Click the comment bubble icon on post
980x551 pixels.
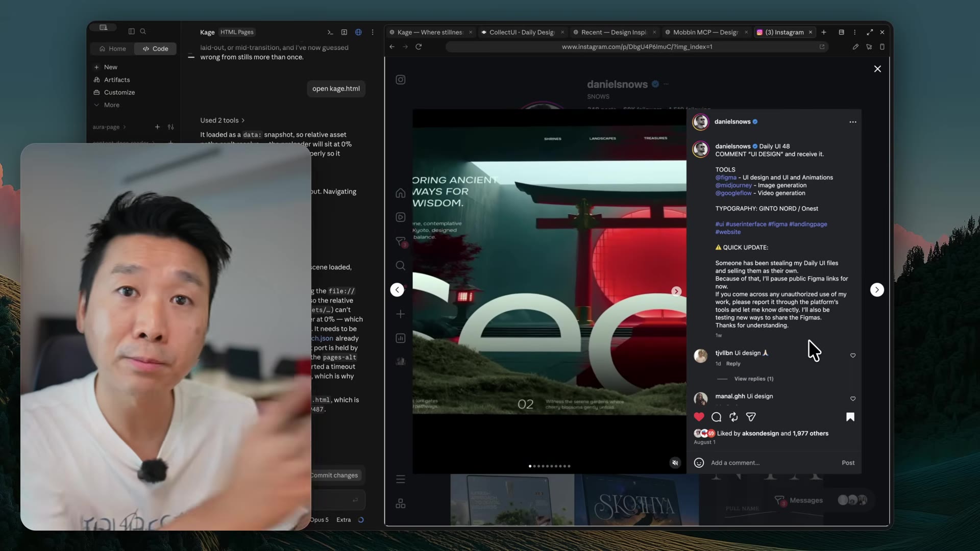[716, 417]
